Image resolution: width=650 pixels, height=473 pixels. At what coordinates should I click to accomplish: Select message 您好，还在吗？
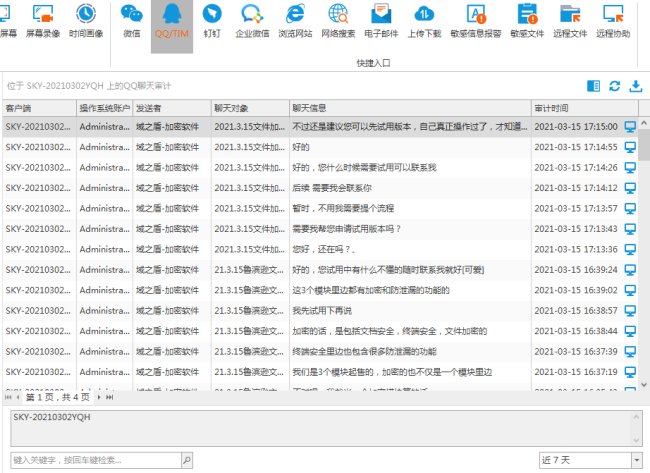point(324,250)
